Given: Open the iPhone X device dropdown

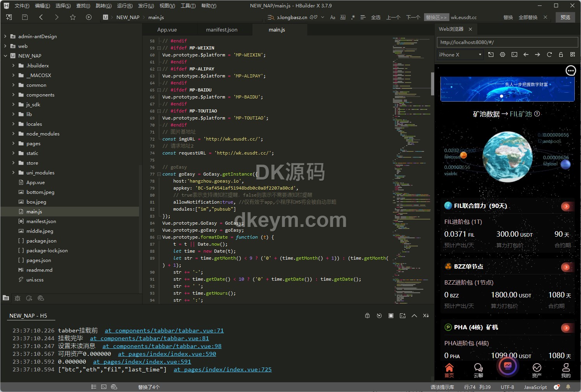Looking at the screenshot, I should pos(460,54).
